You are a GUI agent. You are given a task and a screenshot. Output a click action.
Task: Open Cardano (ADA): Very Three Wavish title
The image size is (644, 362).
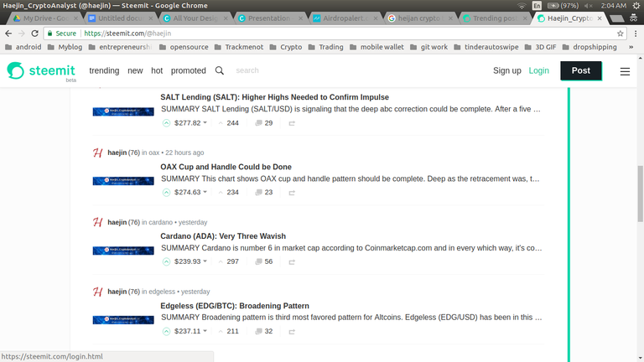223,236
